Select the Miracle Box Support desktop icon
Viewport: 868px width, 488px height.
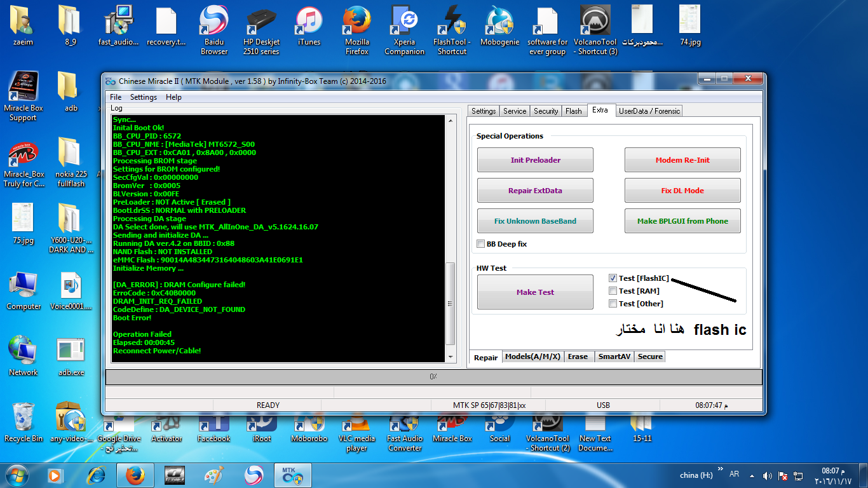(24, 96)
